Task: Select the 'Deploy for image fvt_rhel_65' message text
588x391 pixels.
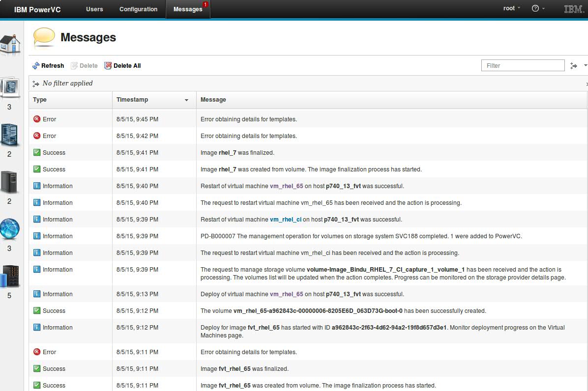Action: click(x=382, y=332)
